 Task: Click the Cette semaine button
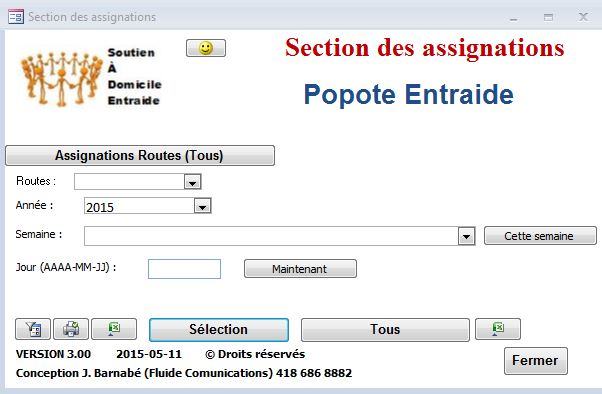coord(540,236)
